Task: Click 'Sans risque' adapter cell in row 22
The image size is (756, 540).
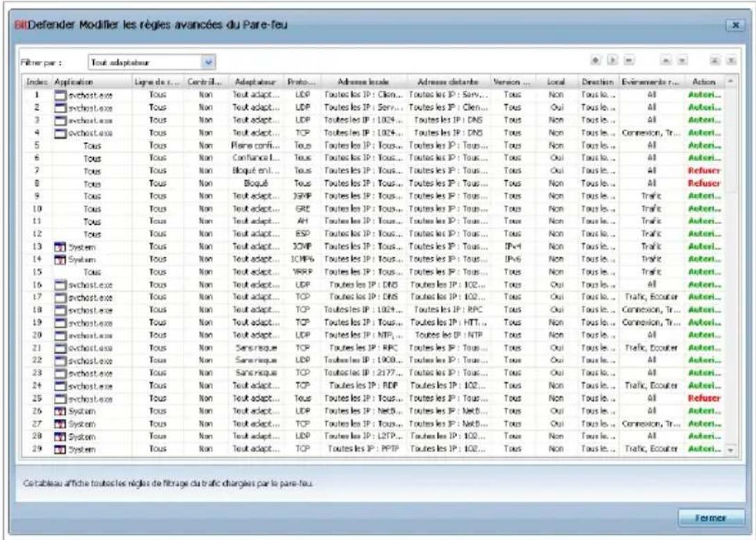Action: [256, 360]
